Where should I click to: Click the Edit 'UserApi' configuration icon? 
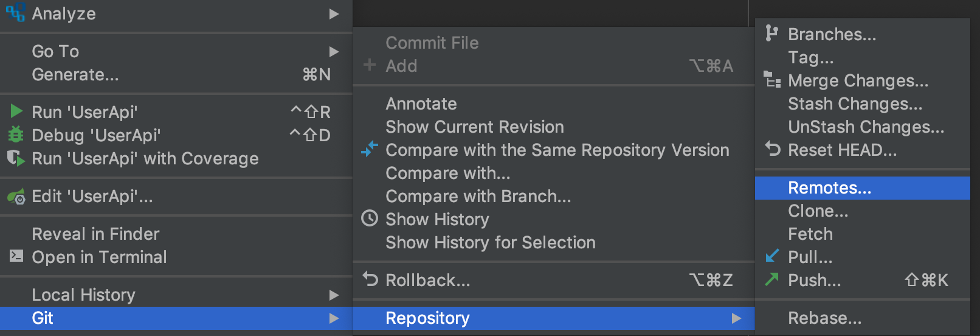[x=16, y=197]
